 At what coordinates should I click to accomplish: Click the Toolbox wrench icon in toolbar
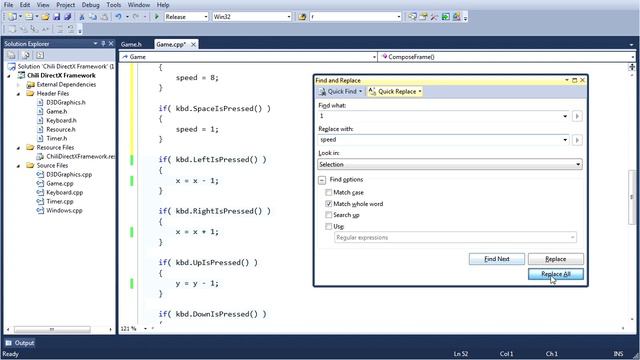point(434,17)
